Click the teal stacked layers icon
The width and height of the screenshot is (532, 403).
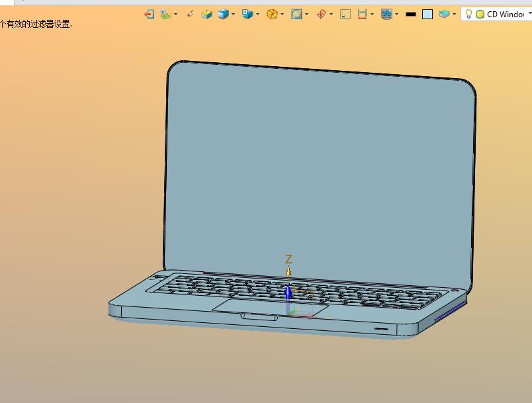[444, 15]
